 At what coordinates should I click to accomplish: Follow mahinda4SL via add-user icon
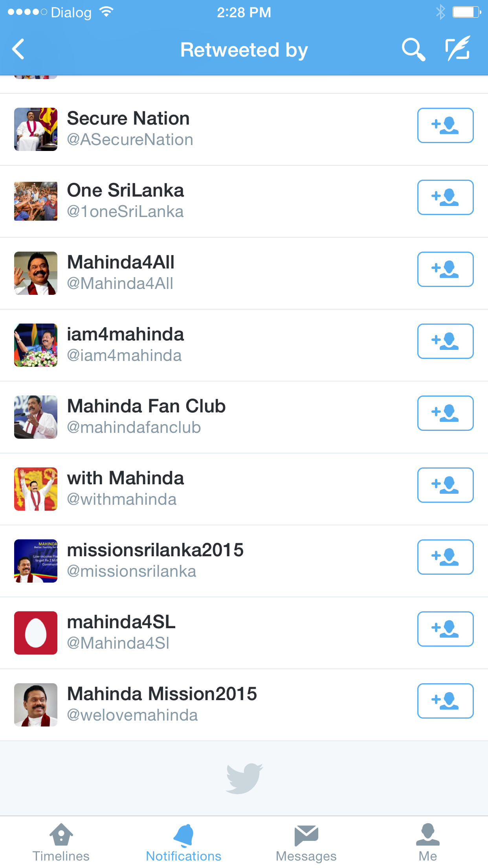pos(445,629)
